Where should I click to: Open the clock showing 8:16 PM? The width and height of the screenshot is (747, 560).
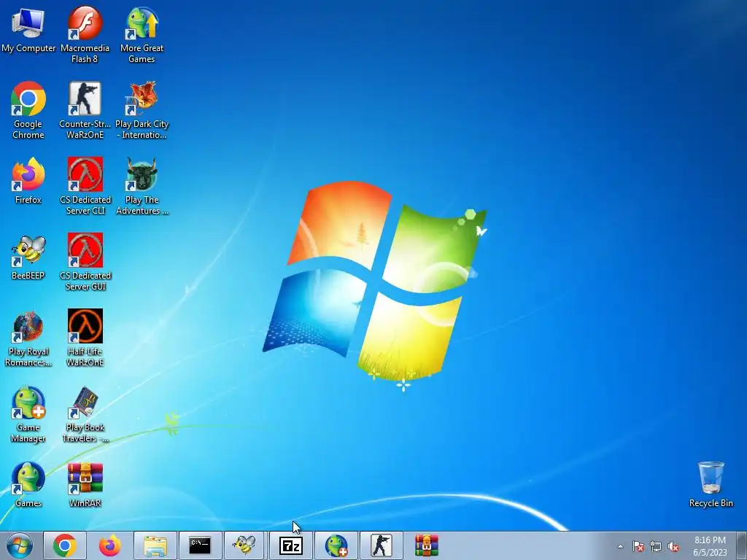pyautogui.click(x=710, y=546)
